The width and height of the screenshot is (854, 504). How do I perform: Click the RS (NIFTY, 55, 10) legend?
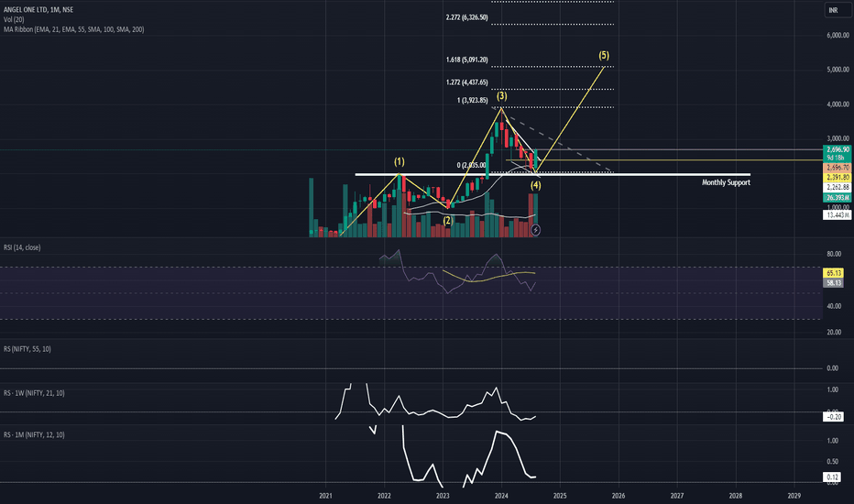(x=27, y=349)
